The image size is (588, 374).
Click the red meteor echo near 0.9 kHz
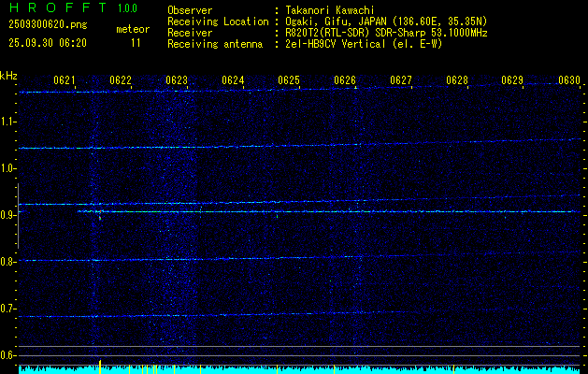click(100, 215)
